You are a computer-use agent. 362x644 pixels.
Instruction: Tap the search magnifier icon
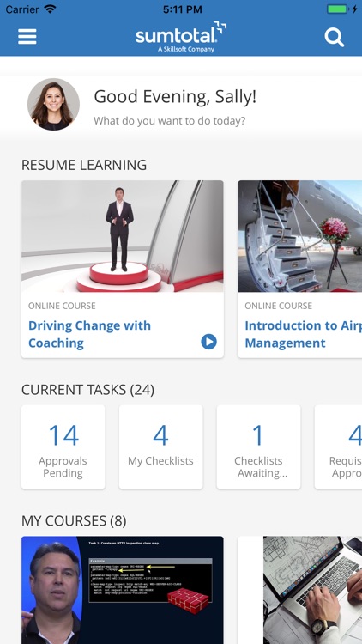[334, 37]
